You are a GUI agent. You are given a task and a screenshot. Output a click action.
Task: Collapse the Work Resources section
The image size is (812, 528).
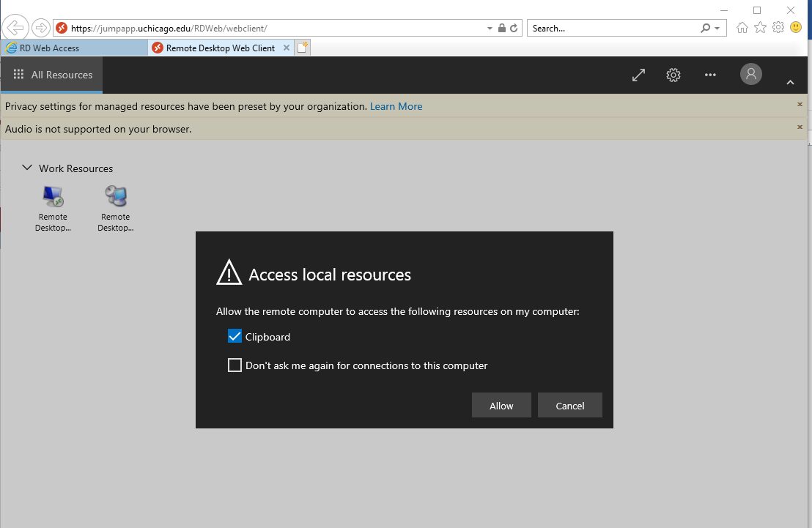[27, 168]
